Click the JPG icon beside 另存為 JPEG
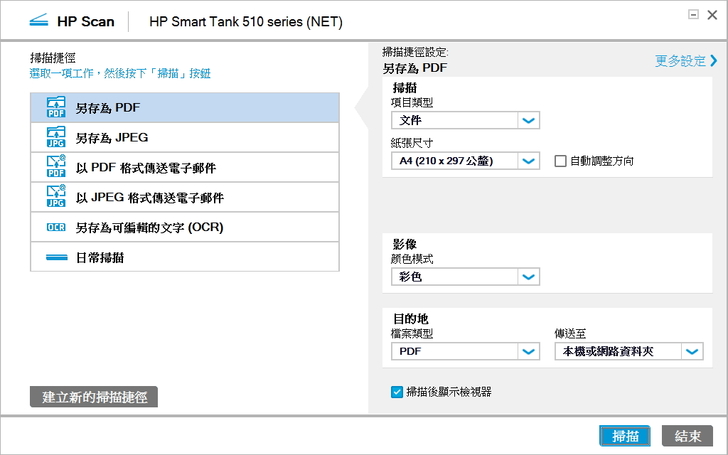The image size is (728, 455). pos(55,137)
